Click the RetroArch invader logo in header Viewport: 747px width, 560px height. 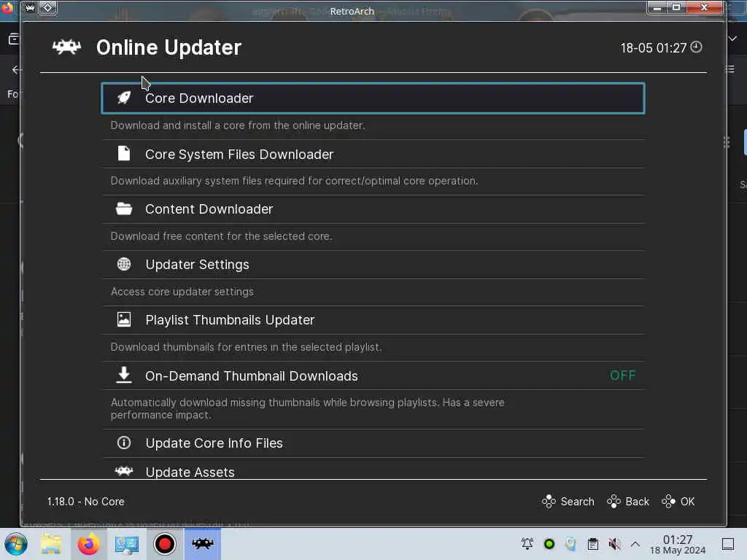[x=66, y=47]
